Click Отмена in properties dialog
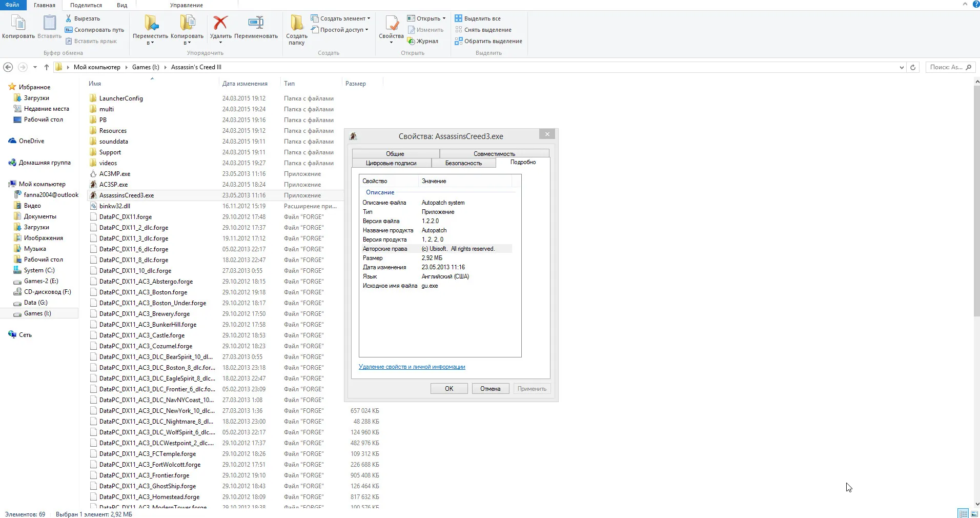The width and height of the screenshot is (980, 518). 491,389
